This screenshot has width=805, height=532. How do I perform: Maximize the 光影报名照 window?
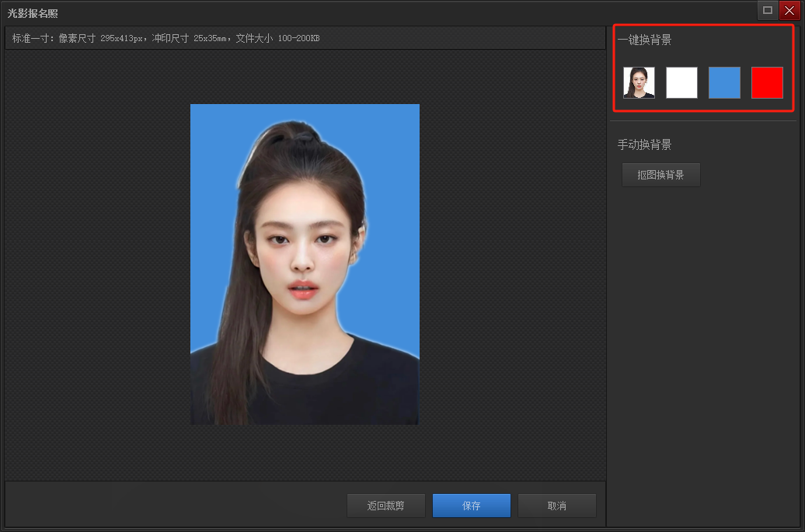point(768,10)
